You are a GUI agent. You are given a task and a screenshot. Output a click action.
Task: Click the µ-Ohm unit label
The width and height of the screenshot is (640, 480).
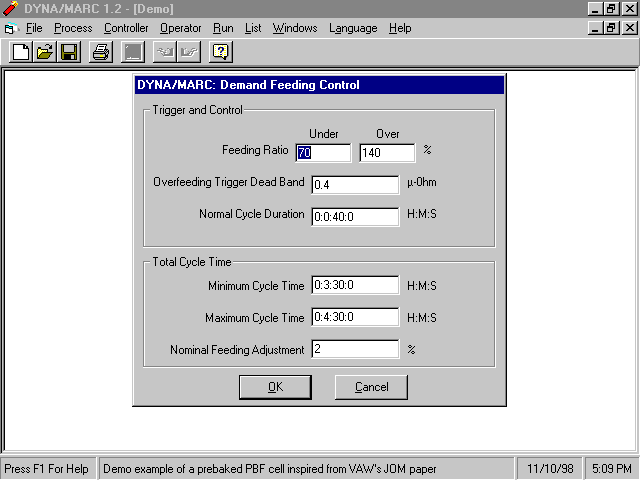point(422,182)
